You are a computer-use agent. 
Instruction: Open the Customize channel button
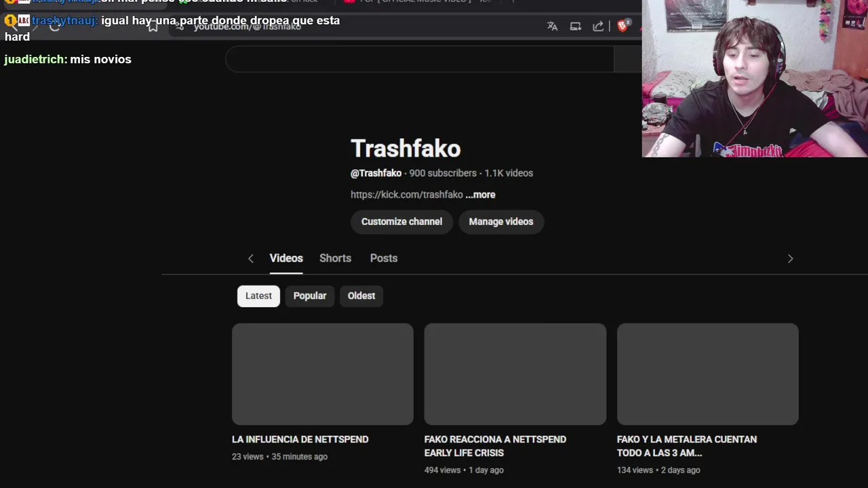pyautogui.click(x=401, y=222)
